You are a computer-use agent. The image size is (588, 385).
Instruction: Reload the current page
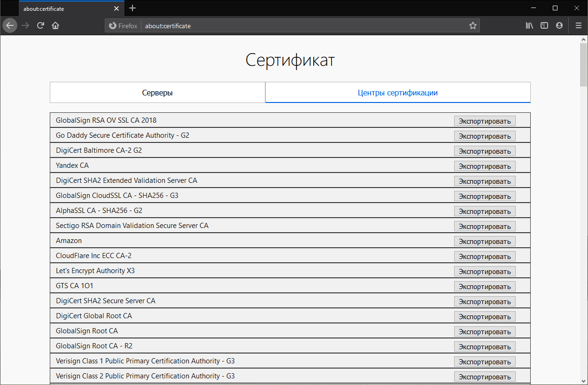coord(40,25)
